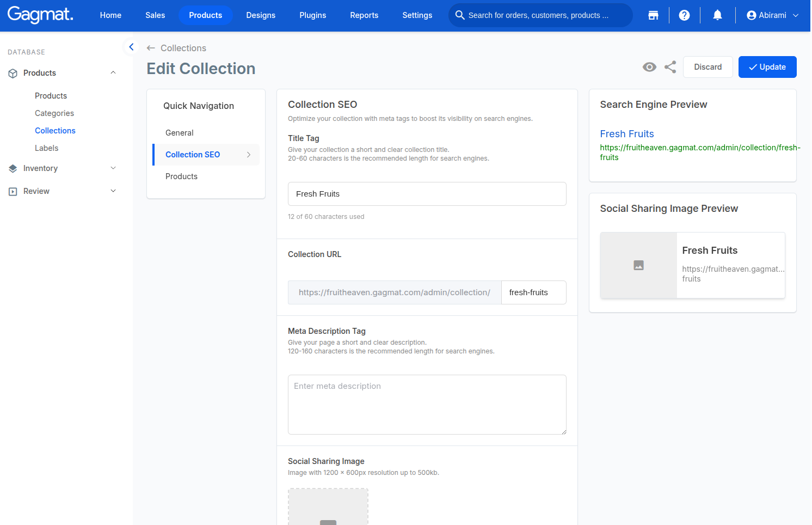Open Collections in the sidebar
The height and width of the screenshot is (525, 812).
pyautogui.click(x=55, y=131)
